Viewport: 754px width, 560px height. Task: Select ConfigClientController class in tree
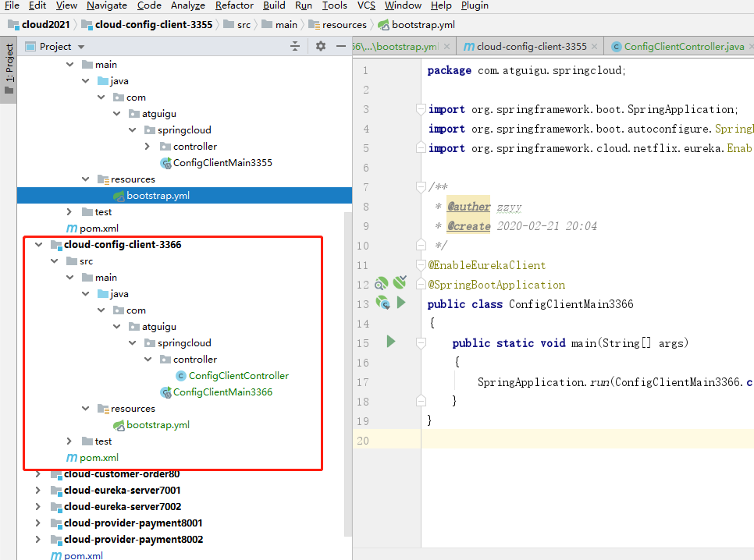(238, 375)
